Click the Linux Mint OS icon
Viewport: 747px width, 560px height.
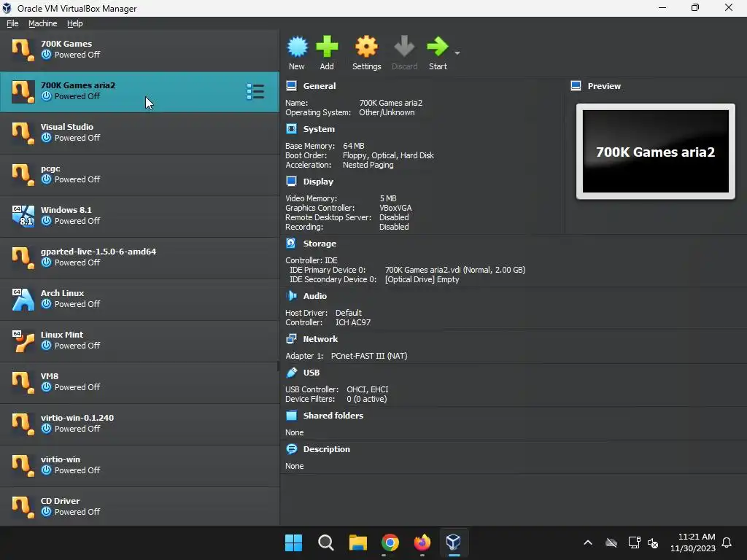[23, 341]
